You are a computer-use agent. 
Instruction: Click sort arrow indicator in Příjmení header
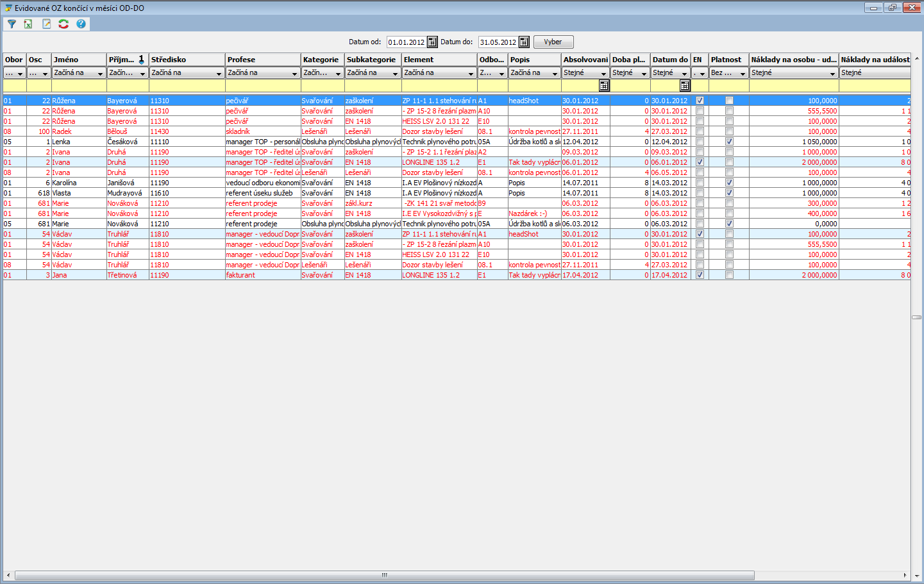pos(142,60)
